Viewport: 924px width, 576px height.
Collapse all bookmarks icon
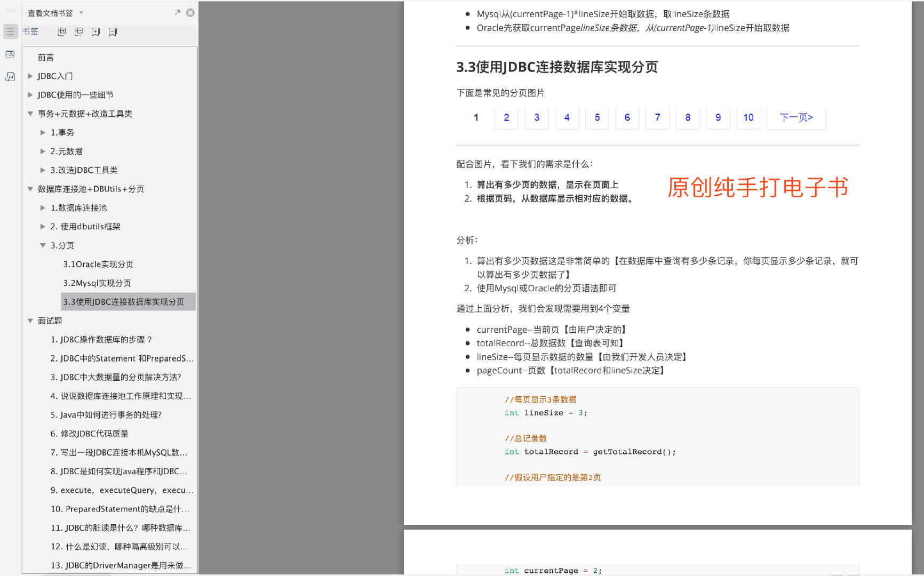[79, 31]
